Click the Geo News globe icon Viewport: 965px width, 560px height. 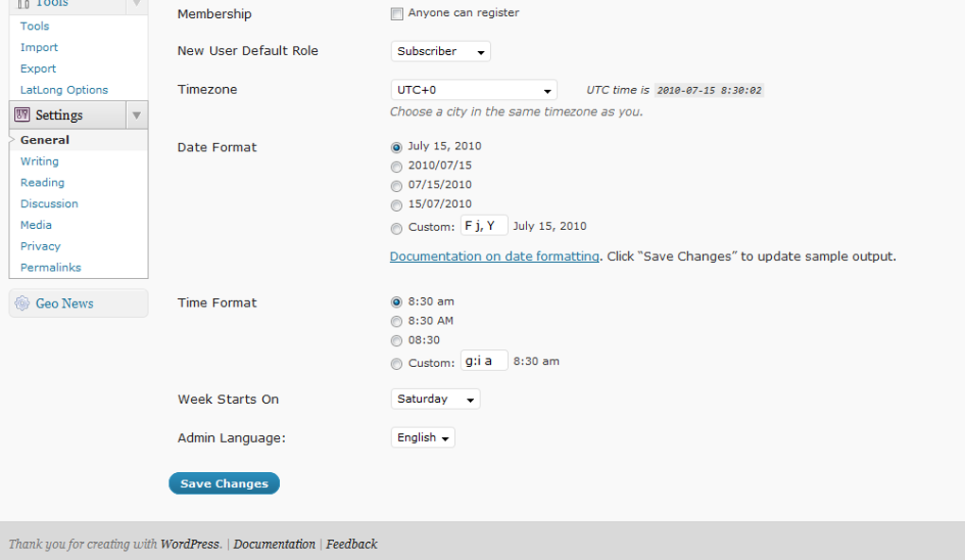(21, 303)
